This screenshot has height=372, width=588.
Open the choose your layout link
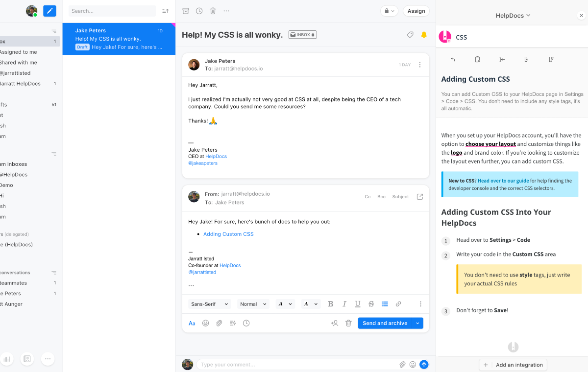tap(490, 144)
